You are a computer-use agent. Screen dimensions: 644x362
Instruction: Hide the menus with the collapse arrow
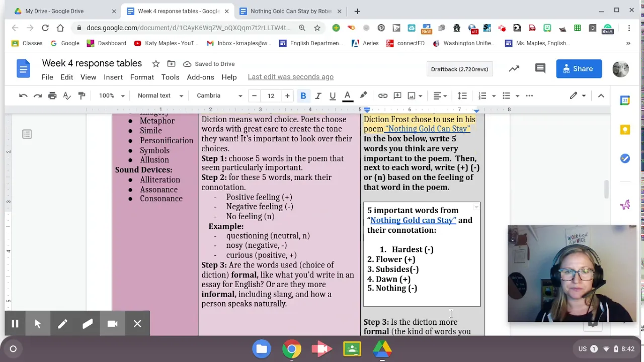tap(601, 96)
